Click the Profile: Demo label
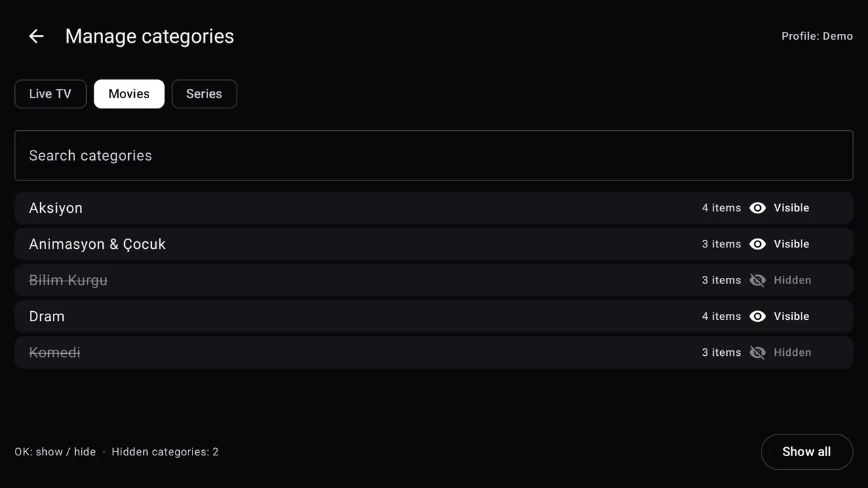 tap(817, 36)
